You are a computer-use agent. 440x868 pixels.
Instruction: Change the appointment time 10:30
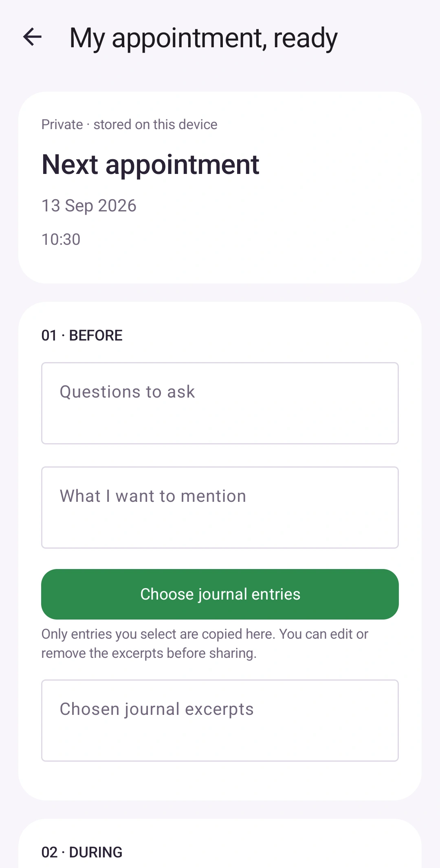pos(61,240)
